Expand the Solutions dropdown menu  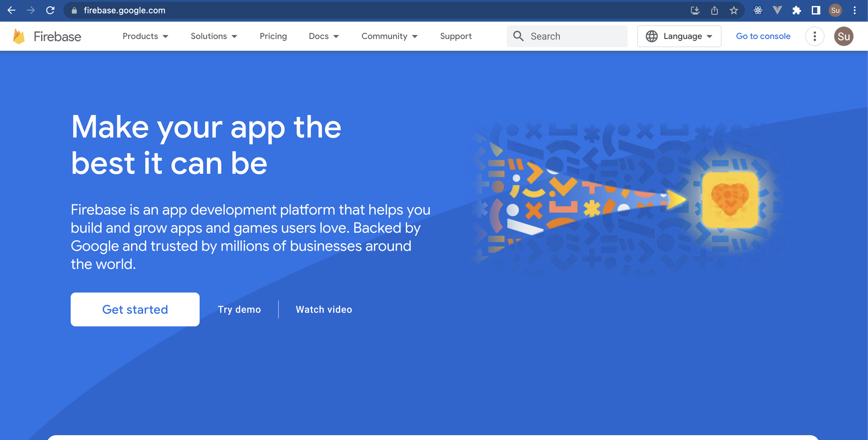coord(214,36)
